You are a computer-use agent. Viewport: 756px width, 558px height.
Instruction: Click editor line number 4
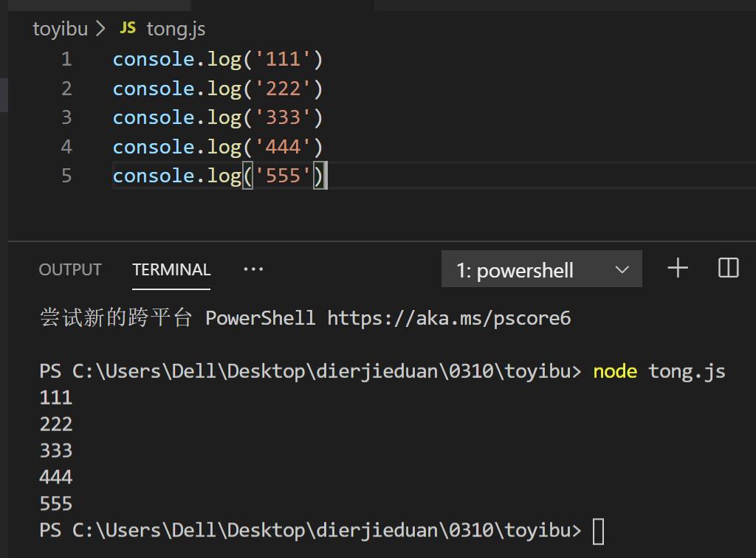tap(66, 147)
